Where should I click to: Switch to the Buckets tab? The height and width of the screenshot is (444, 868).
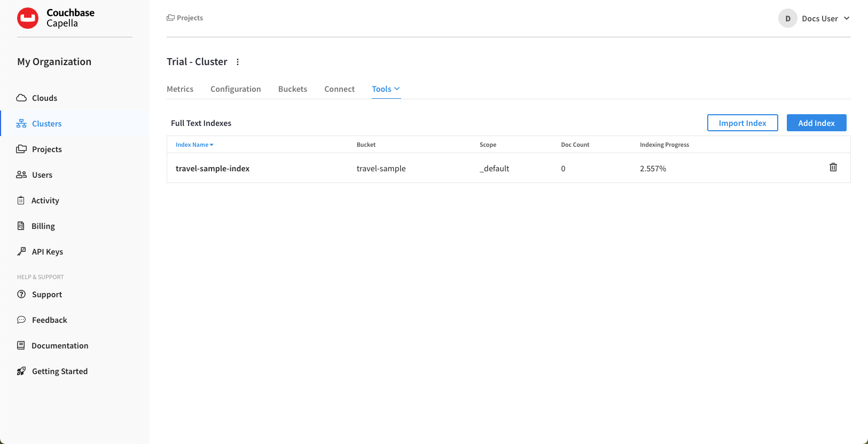tap(293, 89)
